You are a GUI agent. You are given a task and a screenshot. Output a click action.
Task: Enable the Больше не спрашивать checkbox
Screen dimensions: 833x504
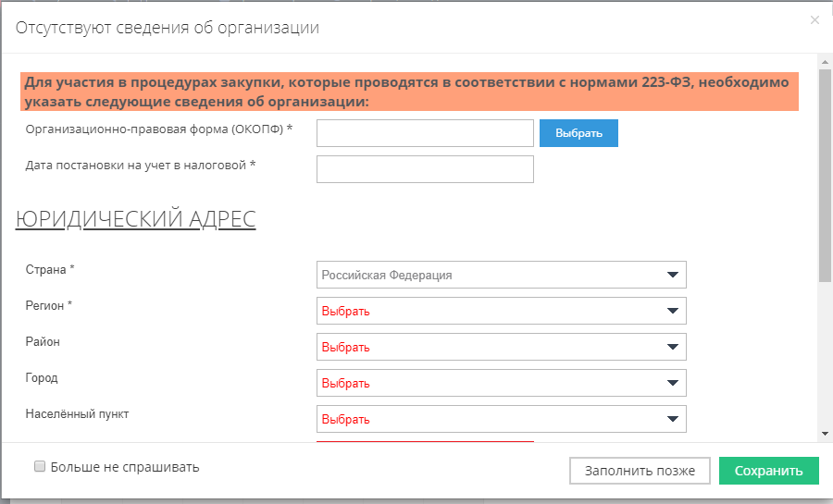pyautogui.click(x=40, y=467)
